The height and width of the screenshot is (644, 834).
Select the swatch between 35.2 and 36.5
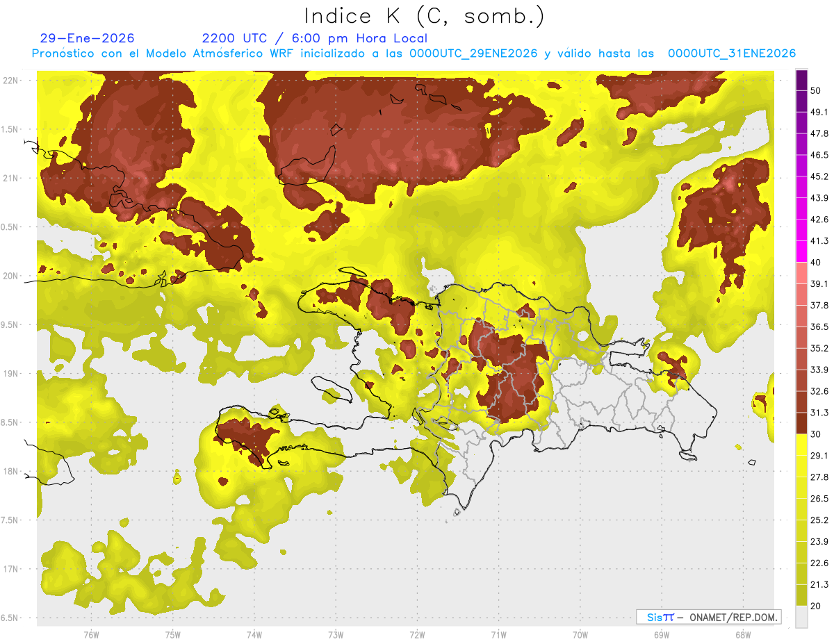point(801,338)
